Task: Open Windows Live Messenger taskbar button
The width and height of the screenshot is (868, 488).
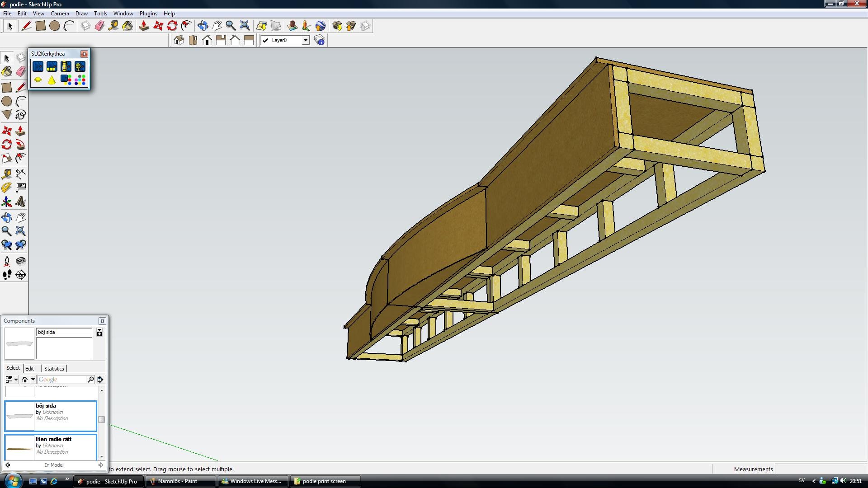Action: point(252,481)
